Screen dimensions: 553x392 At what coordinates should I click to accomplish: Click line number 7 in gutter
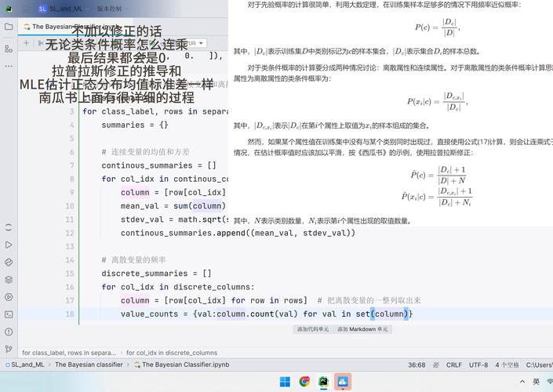coord(71,165)
